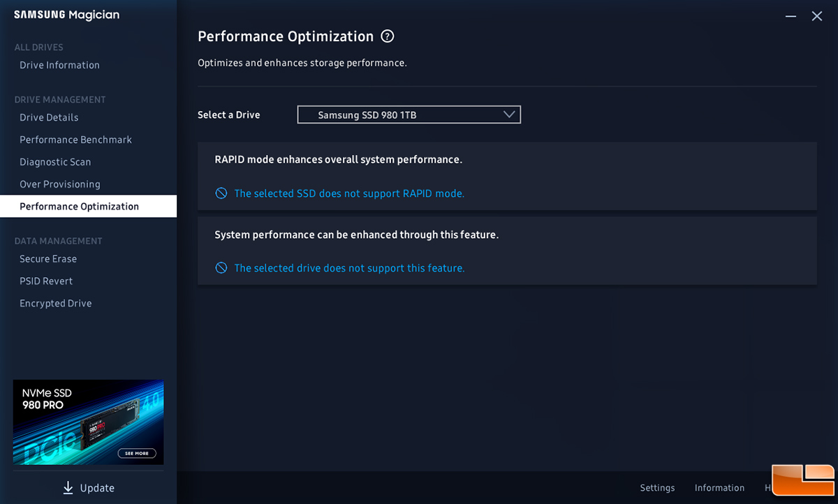This screenshot has width=838, height=504.
Task: Select Performance Benchmark menu item
Action: tap(75, 140)
